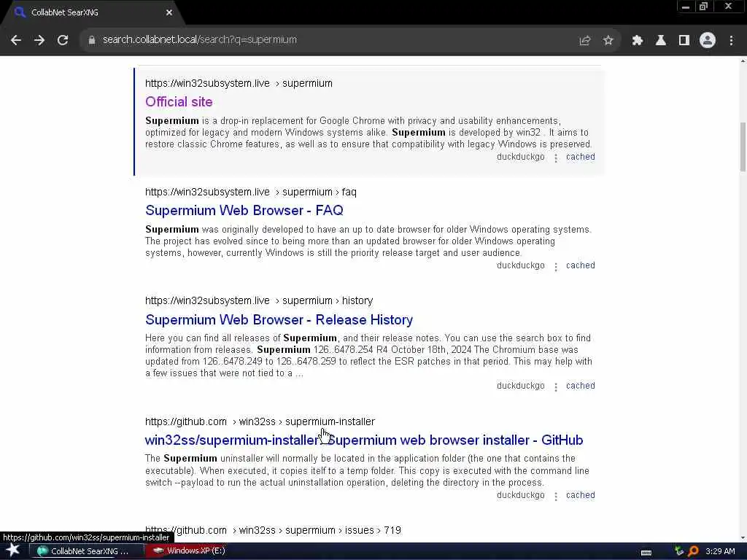
Task: Click duckduckgo label under Official site result
Action: [x=520, y=157]
